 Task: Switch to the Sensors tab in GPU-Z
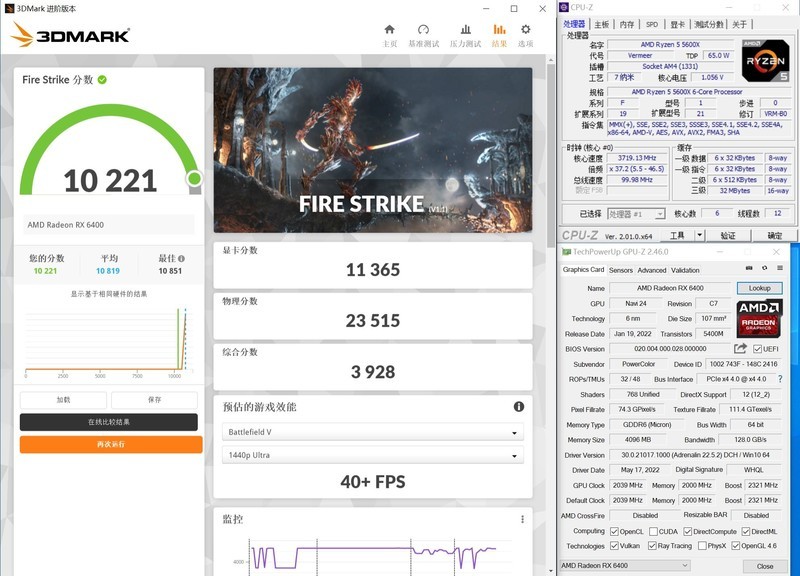click(621, 272)
